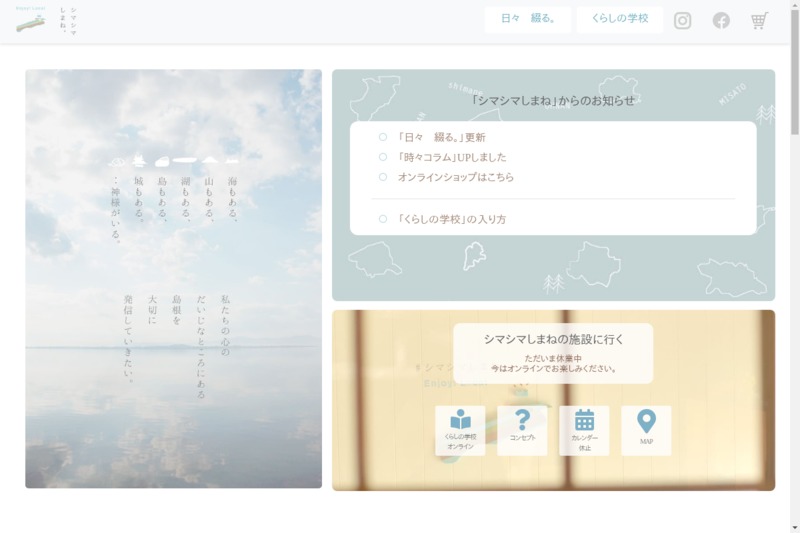
Task: Click the scrollbar up arrow
Action: 794,5
